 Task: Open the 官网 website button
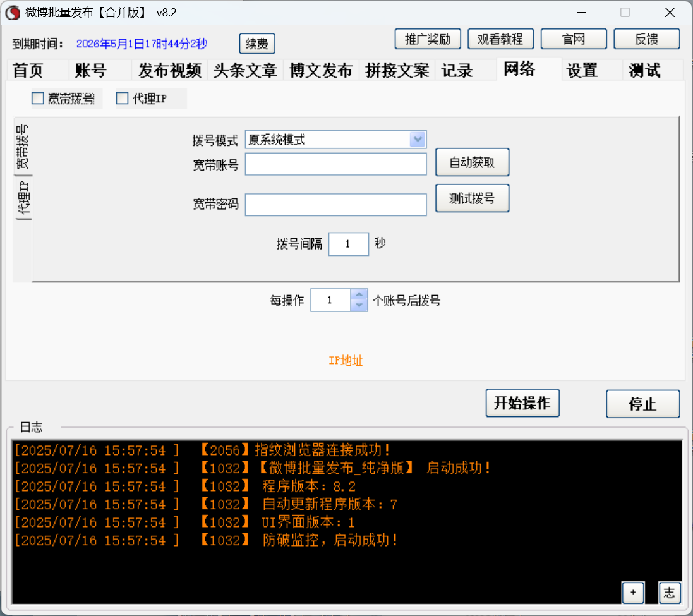[573, 39]
